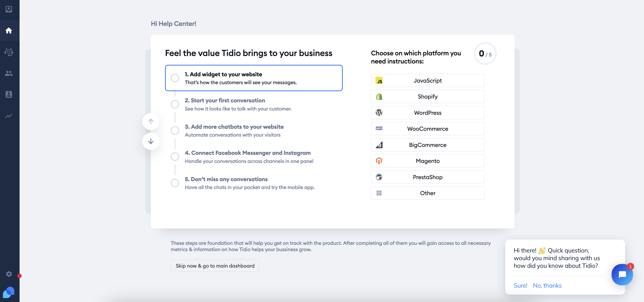Open step 2 Start your first conversation

[254, 104]
